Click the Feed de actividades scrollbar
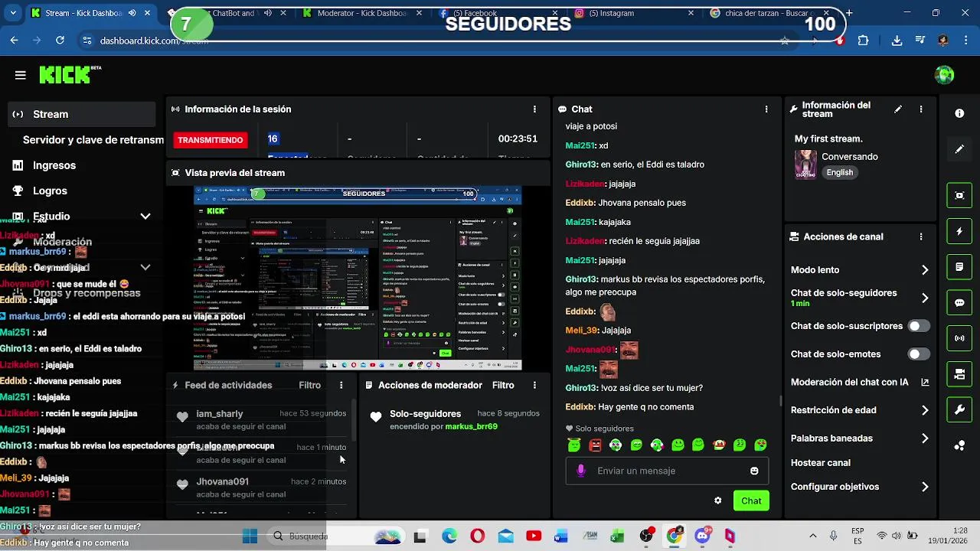The height and width of the screenshot is (551, 980). (354, 419)
